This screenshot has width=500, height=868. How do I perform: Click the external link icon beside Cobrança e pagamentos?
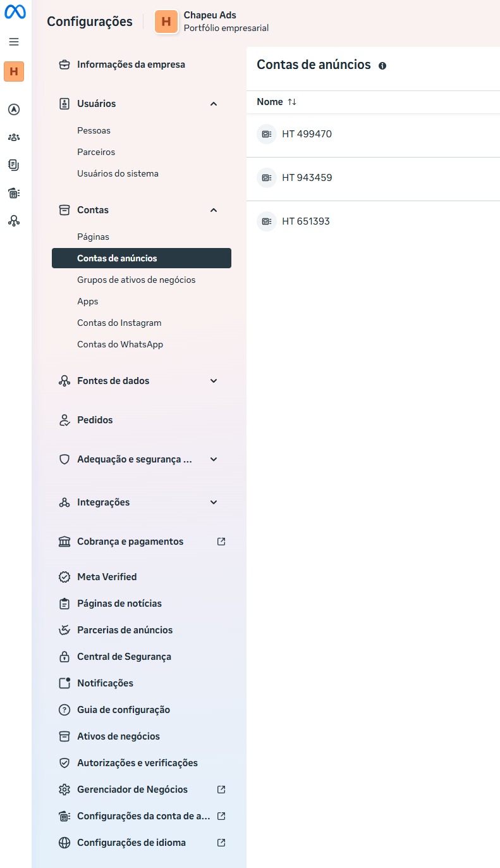click(221, 542)
